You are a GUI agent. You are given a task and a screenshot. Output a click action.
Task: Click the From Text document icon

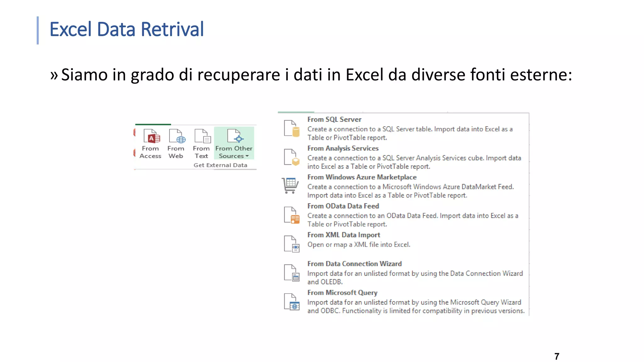(203, 136)
